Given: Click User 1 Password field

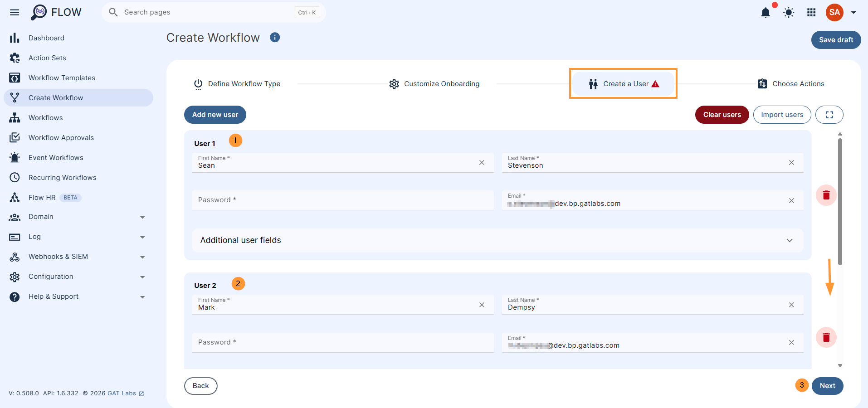Looking at the screenshot, I should click(343, 200).
